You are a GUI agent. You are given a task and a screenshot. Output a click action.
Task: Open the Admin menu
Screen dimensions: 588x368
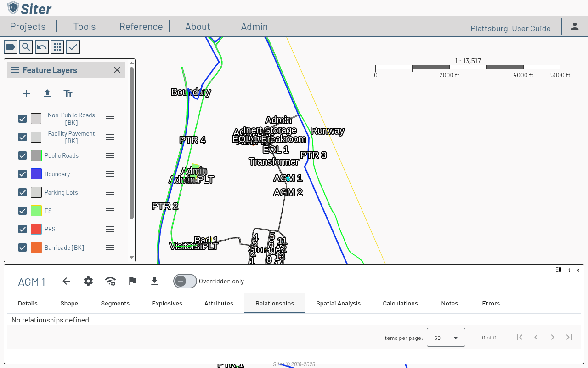(x=254, y=26)
